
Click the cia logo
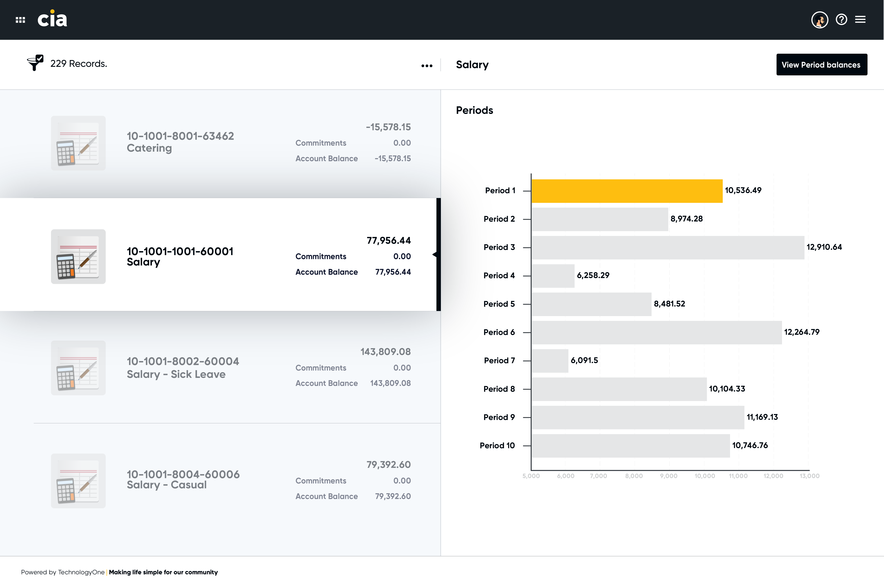(x=52, y=19)
